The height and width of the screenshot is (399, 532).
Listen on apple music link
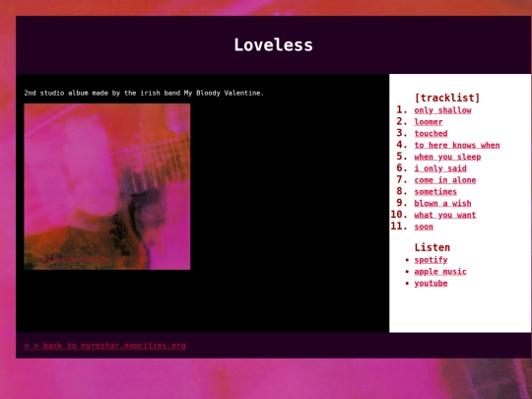click(x=440, y=272)
